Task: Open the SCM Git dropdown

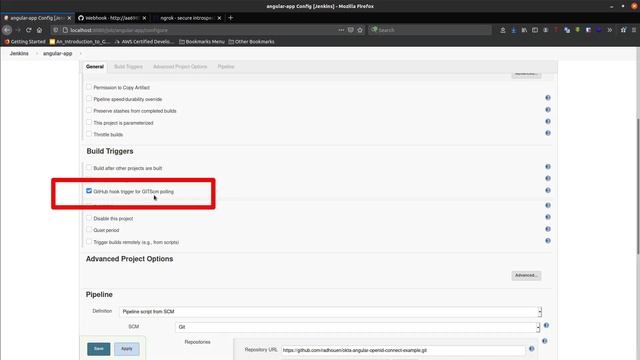Action: [358, 327]
